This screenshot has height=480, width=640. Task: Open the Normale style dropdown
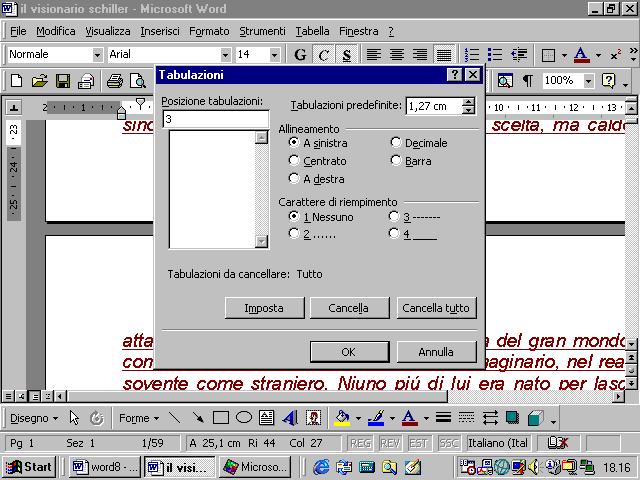click(97, 54)
